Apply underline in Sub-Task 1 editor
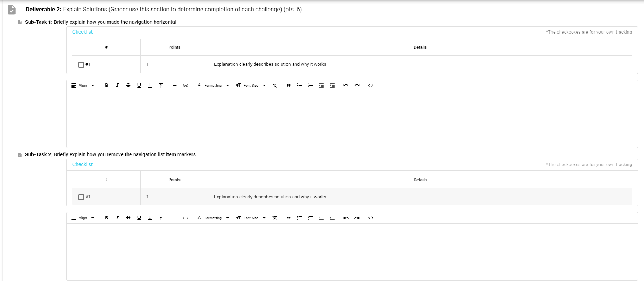644x281 pixels. point(139,85)
